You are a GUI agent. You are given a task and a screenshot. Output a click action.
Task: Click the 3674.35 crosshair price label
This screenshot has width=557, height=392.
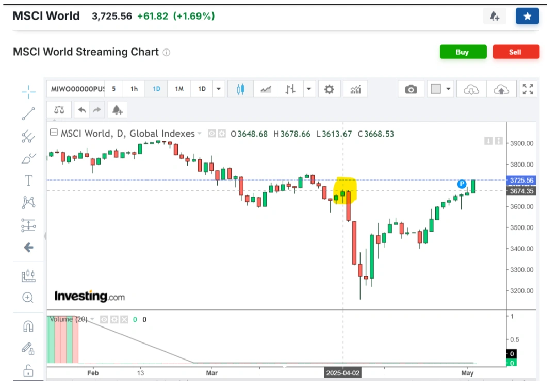coord(521,191)
